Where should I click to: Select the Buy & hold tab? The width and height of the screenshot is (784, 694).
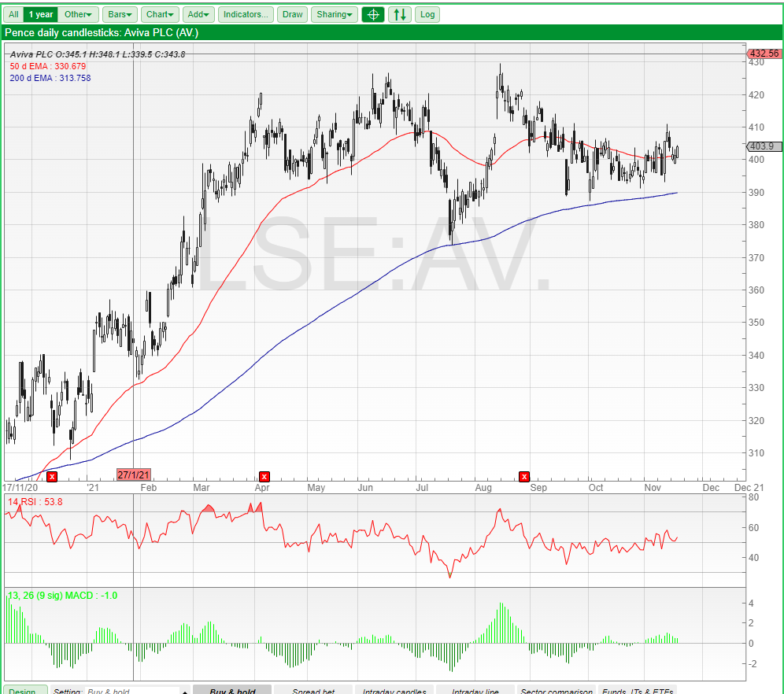pos(232,690)
